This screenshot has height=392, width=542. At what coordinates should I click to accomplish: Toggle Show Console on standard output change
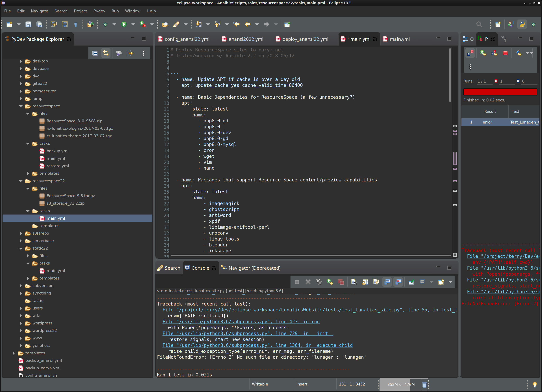(x=387, y=282)
